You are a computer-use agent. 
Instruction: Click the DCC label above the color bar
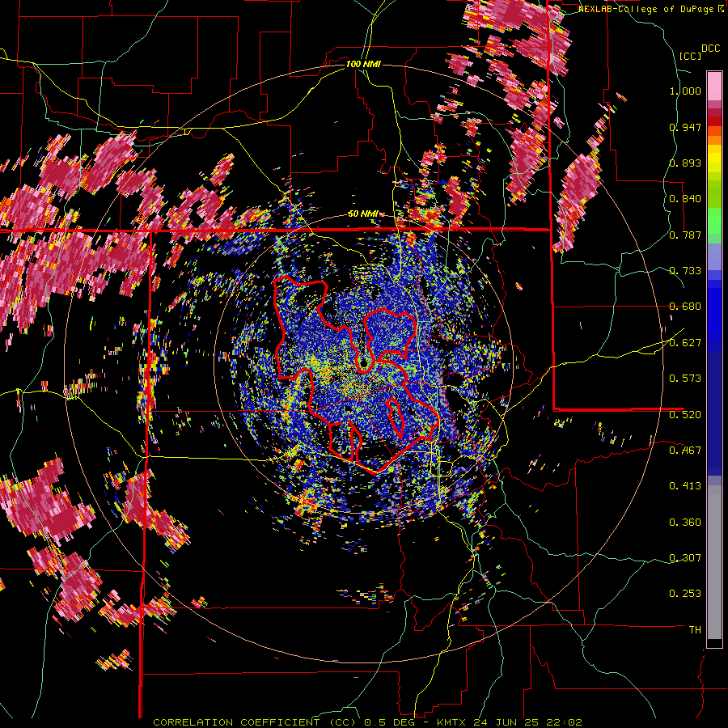pyautogui.click(x=711, y=49)
